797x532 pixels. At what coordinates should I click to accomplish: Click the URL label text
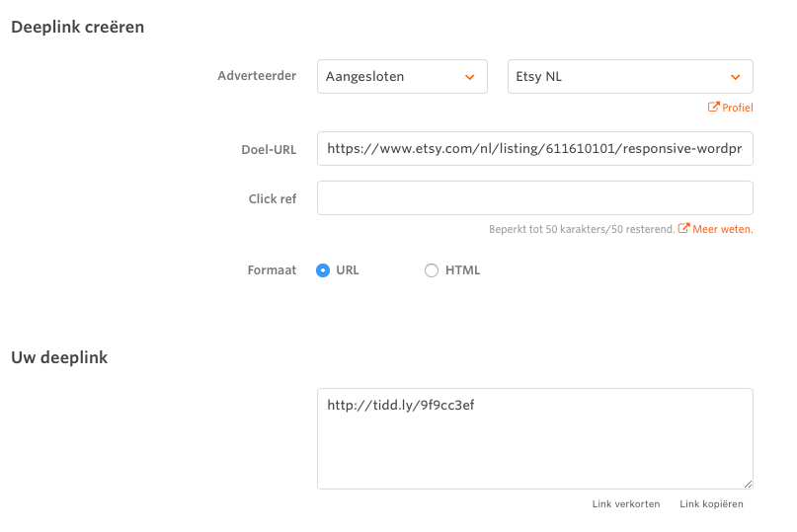pos(348,270)
